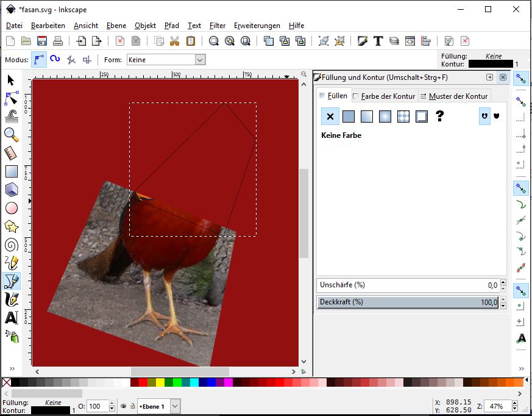The image size is (532, 416).
Task: Click the scissors Cut icon
Action: [x=175, y=41]
